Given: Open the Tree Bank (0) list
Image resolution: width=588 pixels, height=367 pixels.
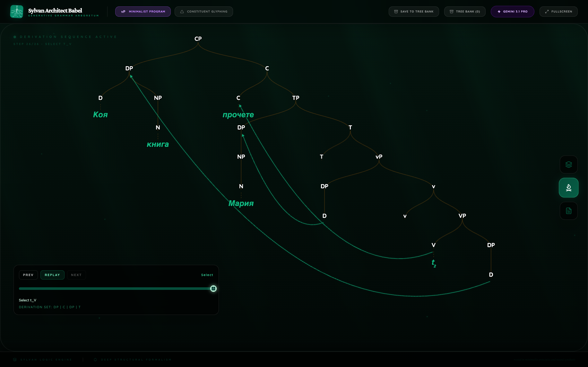Looking at the screenshot, I should tap(464, 12).
